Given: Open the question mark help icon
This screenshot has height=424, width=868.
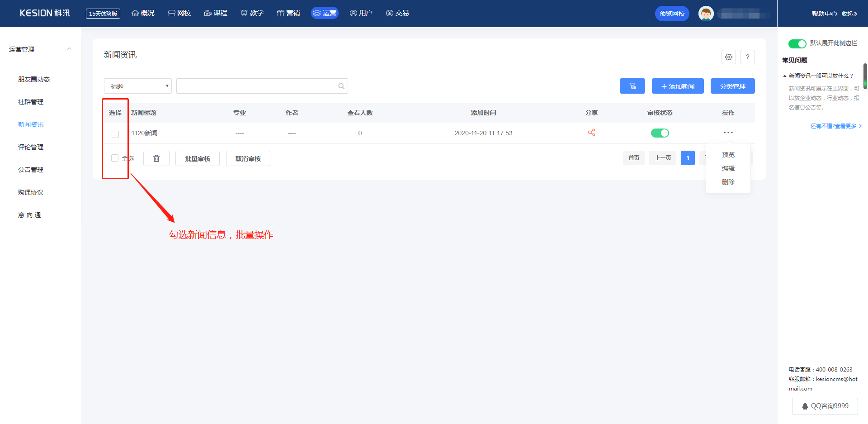Looking at the screenshot, I should point(747,57).
